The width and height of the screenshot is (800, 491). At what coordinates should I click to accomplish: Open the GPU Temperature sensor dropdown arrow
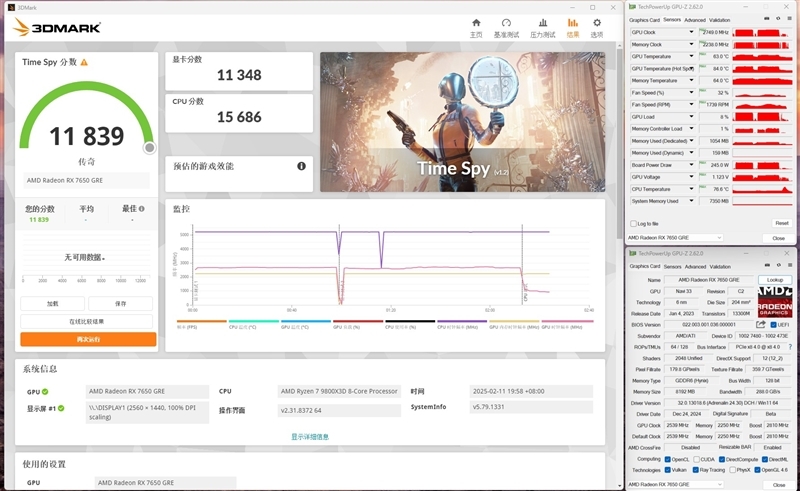tap(692, 56)
